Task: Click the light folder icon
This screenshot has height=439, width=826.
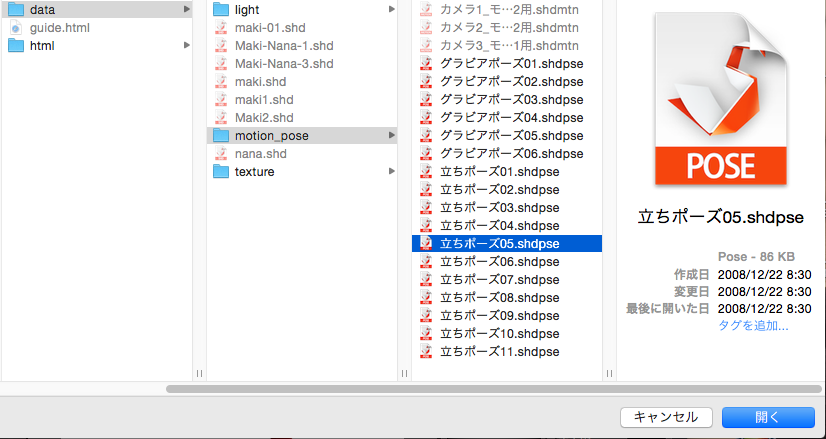Action: (x=221, y=9)
